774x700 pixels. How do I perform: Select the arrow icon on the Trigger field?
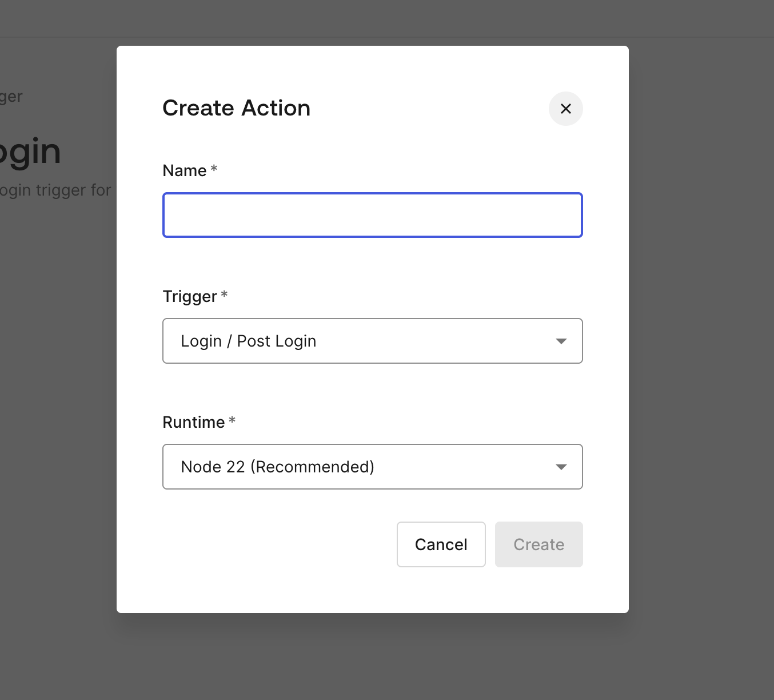561,341
